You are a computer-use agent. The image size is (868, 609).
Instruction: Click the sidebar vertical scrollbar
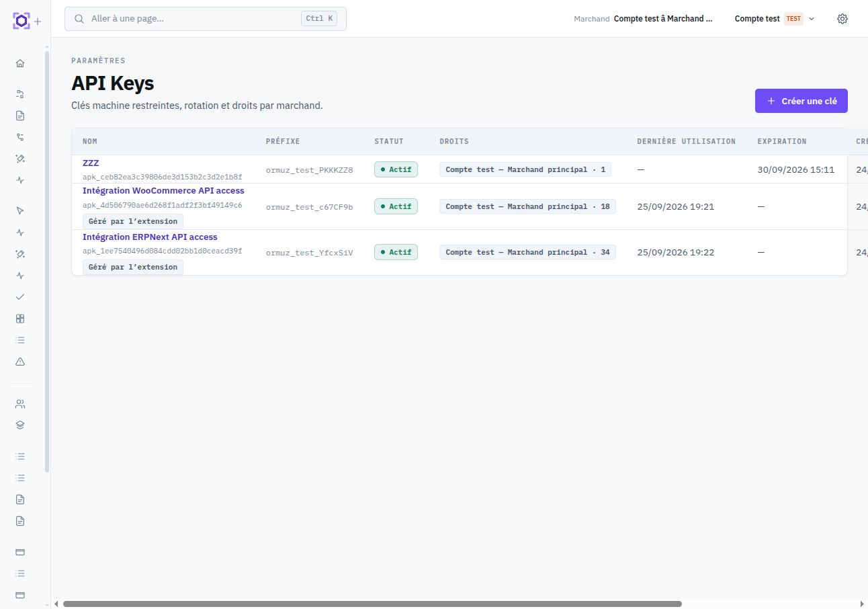coord(47,262)
